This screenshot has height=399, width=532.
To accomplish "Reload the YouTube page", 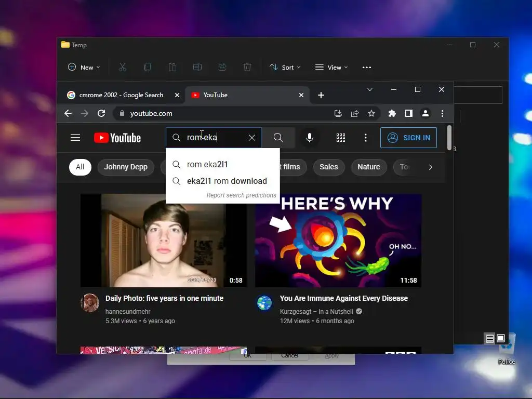I will pos(101,113).
